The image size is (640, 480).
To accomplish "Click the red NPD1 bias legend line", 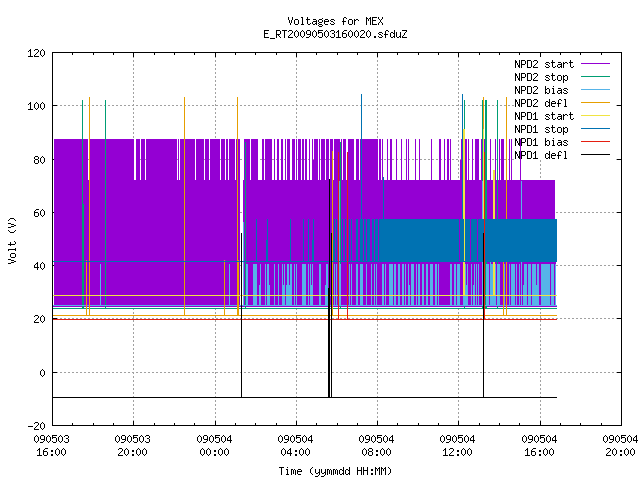I will pyautogui.click(x=595, y=142).
